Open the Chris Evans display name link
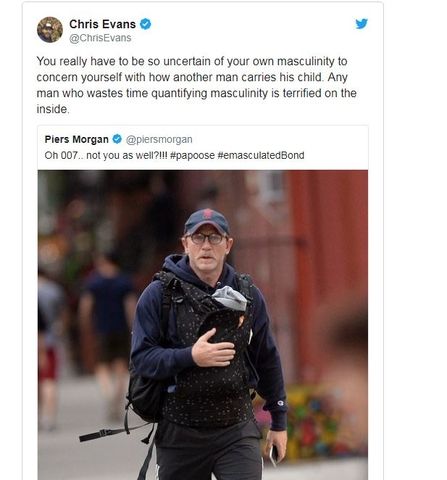Image resolution: width=447 pixels, height=480 pixels. 102,24
